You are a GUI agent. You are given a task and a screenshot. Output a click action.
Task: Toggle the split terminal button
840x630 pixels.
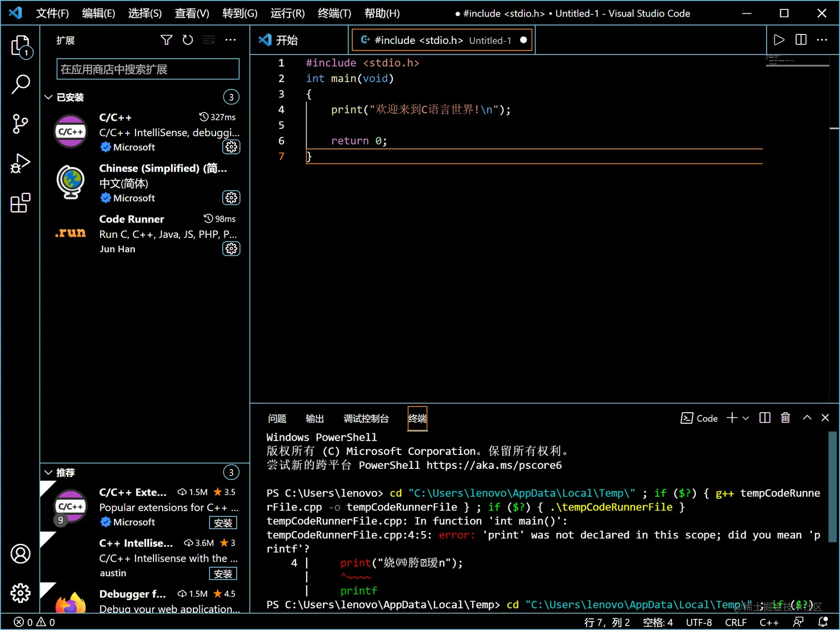click(764, 418)
